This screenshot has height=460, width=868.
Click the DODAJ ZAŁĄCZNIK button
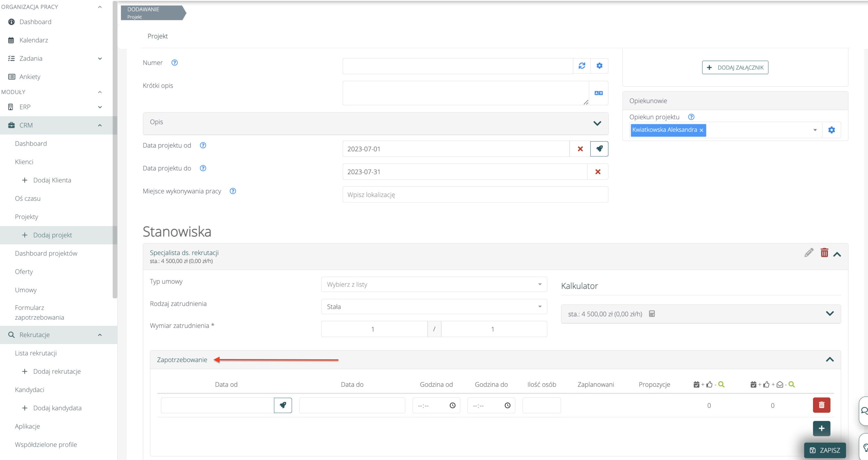735,67
